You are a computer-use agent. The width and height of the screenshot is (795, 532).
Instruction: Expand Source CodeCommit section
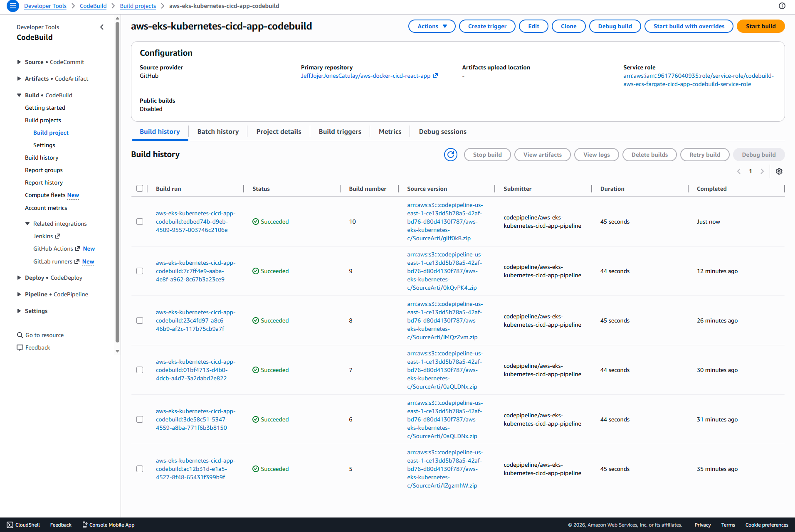tap(19, 62)
